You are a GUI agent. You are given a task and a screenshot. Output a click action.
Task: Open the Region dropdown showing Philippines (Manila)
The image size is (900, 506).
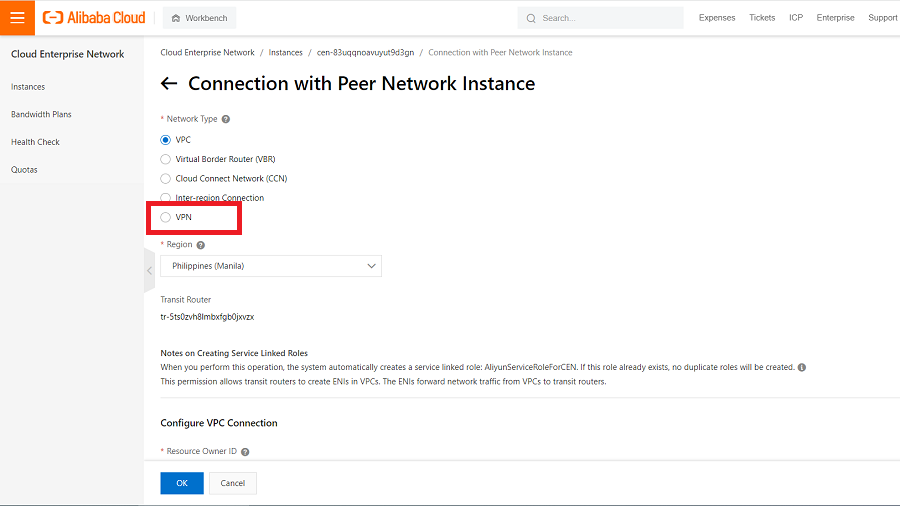coord(271,266)
